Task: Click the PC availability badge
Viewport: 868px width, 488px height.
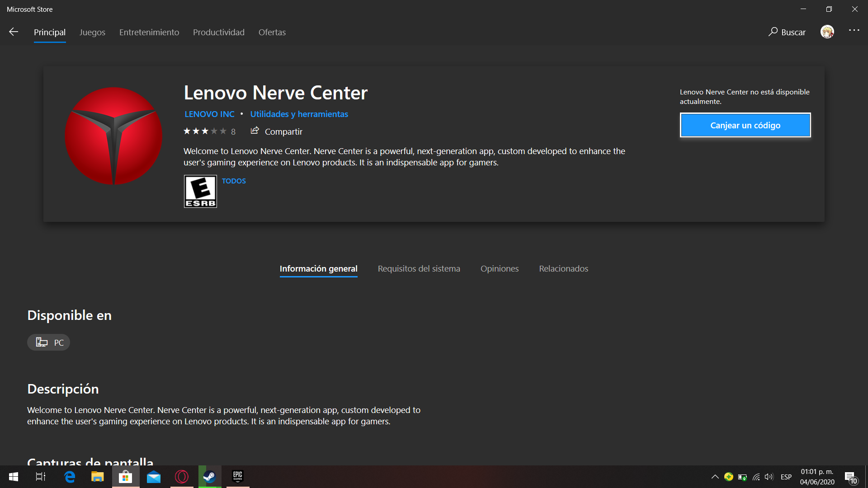Action: pos(49,343)
